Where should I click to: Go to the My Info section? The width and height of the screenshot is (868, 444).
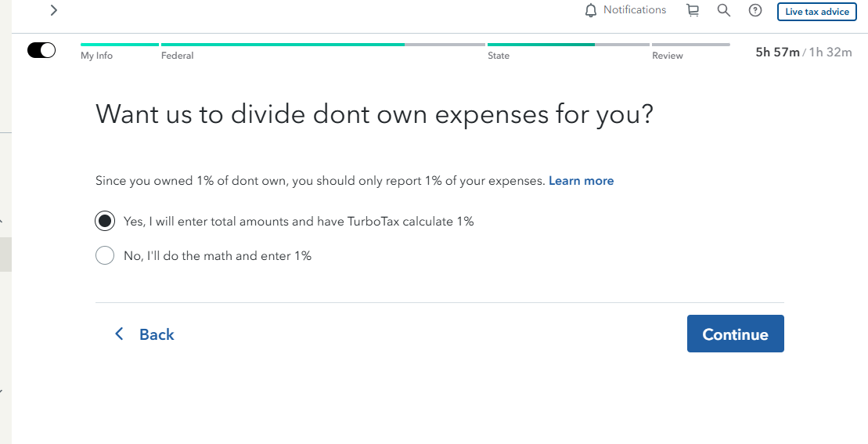[96, 56]
